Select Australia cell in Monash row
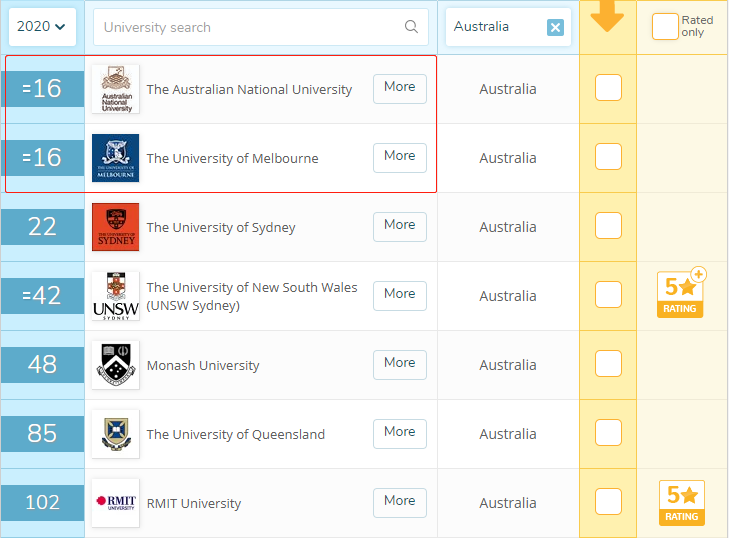 pyautogui.click(x=508, y=365)
